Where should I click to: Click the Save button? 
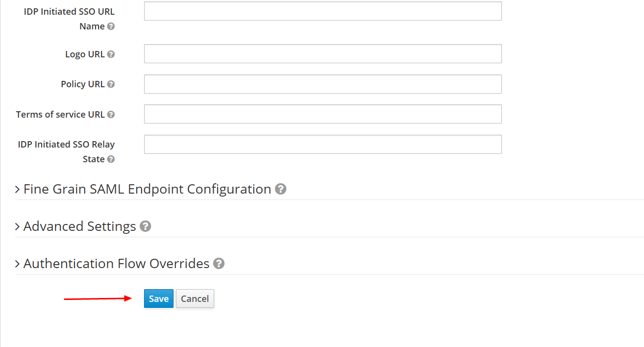pos(159,298)
